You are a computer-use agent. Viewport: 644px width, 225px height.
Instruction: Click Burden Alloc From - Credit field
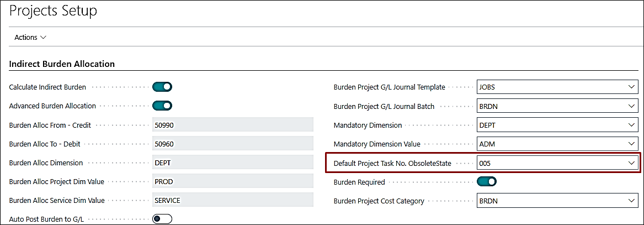232,125
